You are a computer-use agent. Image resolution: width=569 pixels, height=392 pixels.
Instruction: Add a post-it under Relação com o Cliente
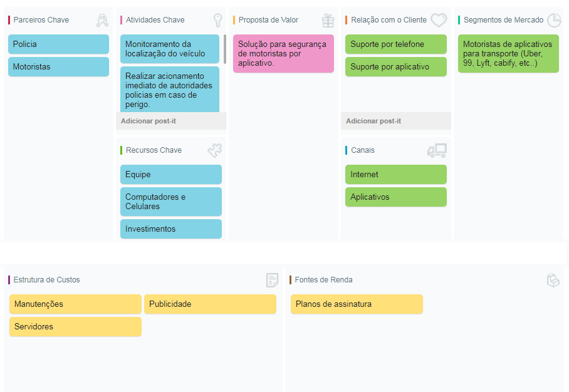373,121
